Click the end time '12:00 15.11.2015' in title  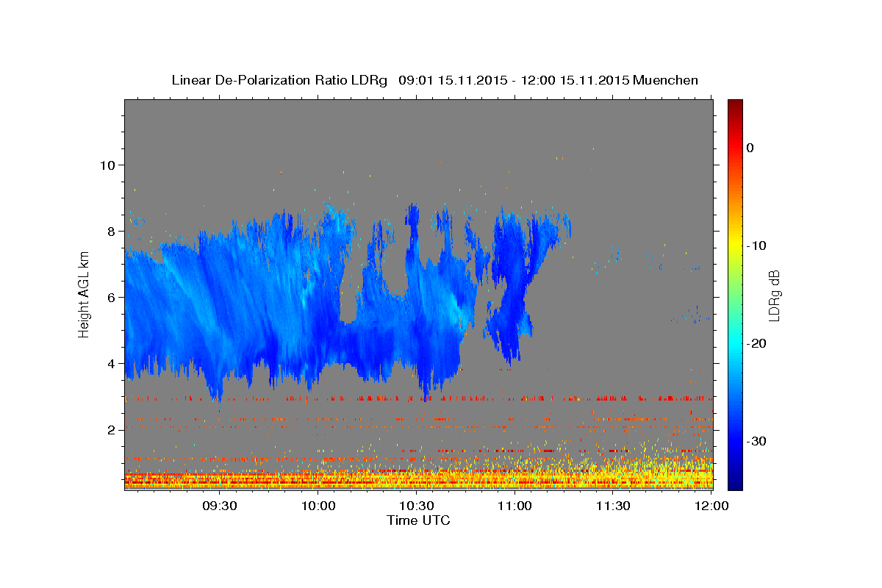[575, 80]
